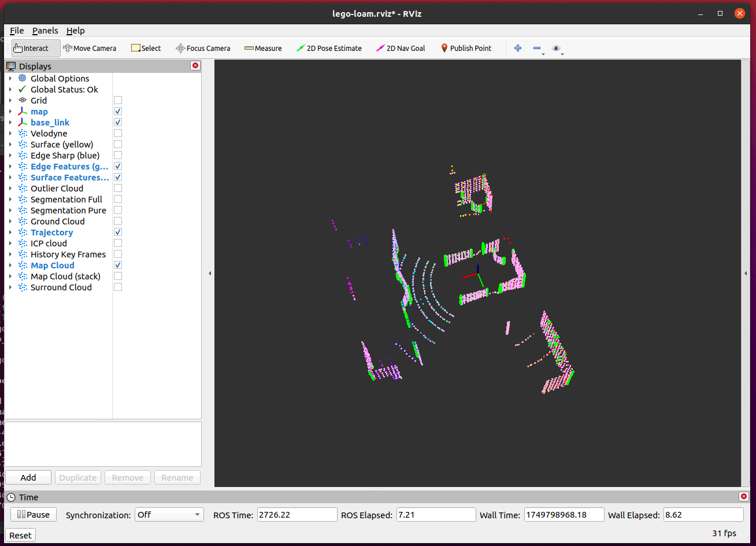
Task: Choose the Select tool
Action: (146, 48)
